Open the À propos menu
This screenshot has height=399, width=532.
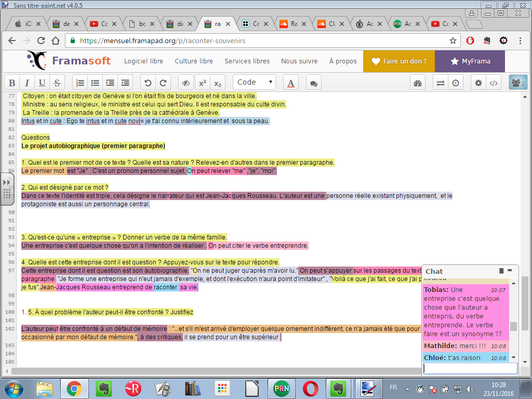343,61
